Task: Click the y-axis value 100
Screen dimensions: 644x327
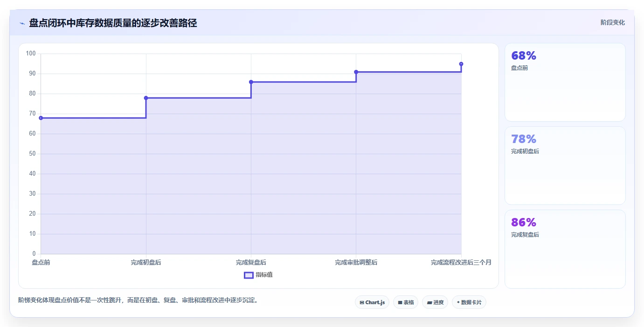Action: (x=31, y=54)
